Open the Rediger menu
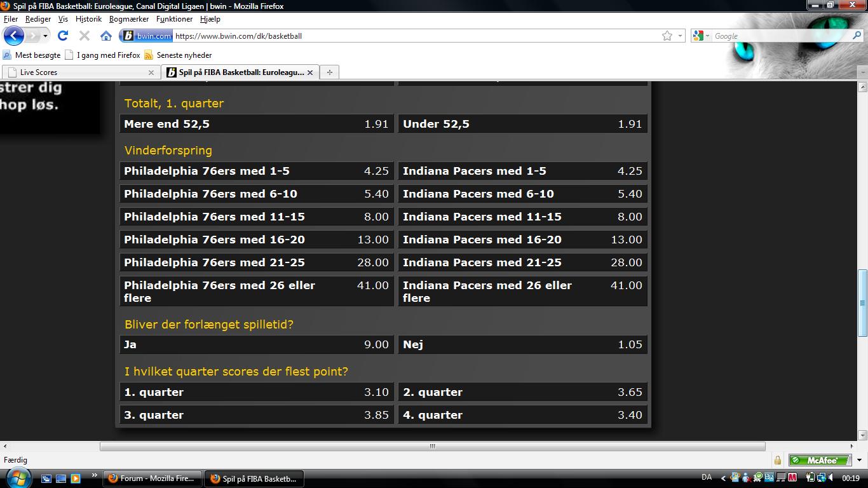868x488 pixels. coord(38,19)
